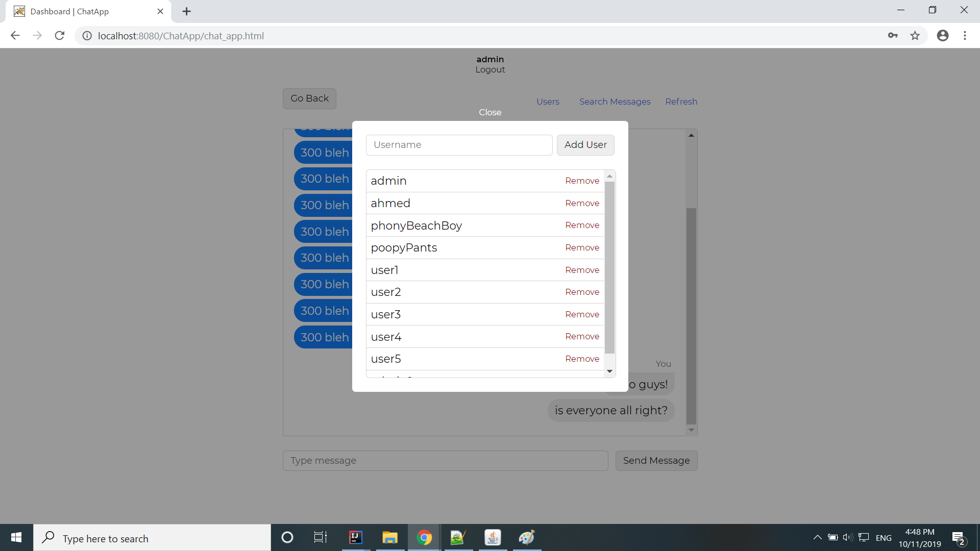The image size is (980, 551).
Task: Open Search Messages link
Action: [x=615, y=102]
